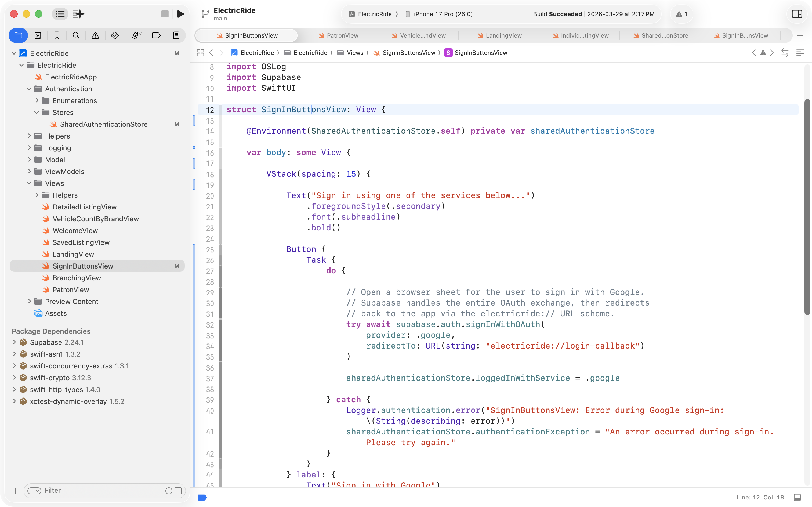Image resolution: width=812 pixels, height=507 pixels.
Task: Click the editor vertical scrollbar
Action: pyautogui.click(x=807, y=207)
